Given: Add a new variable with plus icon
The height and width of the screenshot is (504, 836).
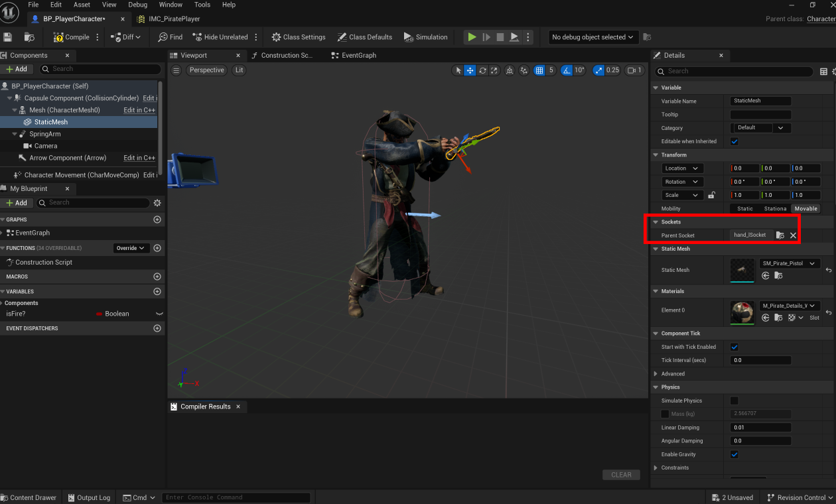Looking at the screenshot, I should (157, 292).
